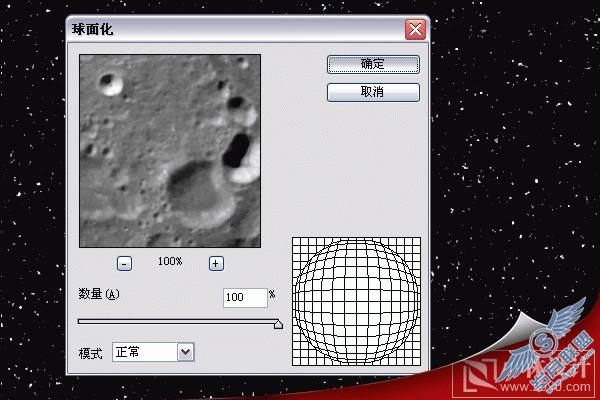This screenshot has height=400, width=600.
Task: Close the 球面化 dialog
Action: (x=415, y=29)
